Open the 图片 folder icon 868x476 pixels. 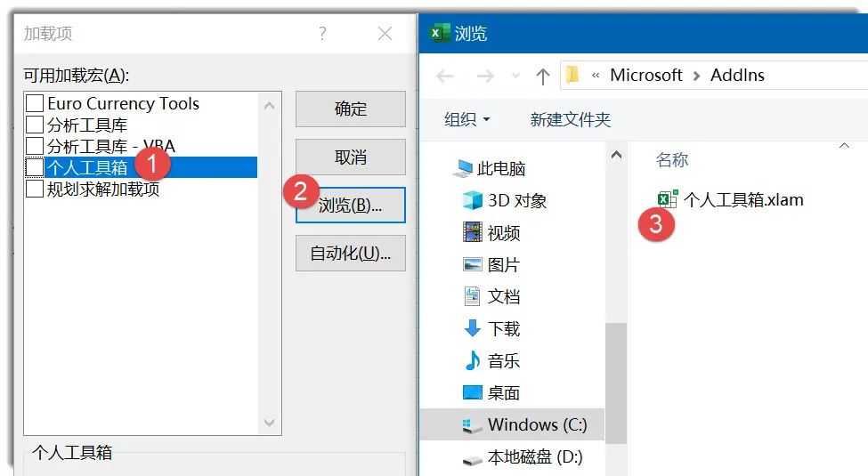472,264
